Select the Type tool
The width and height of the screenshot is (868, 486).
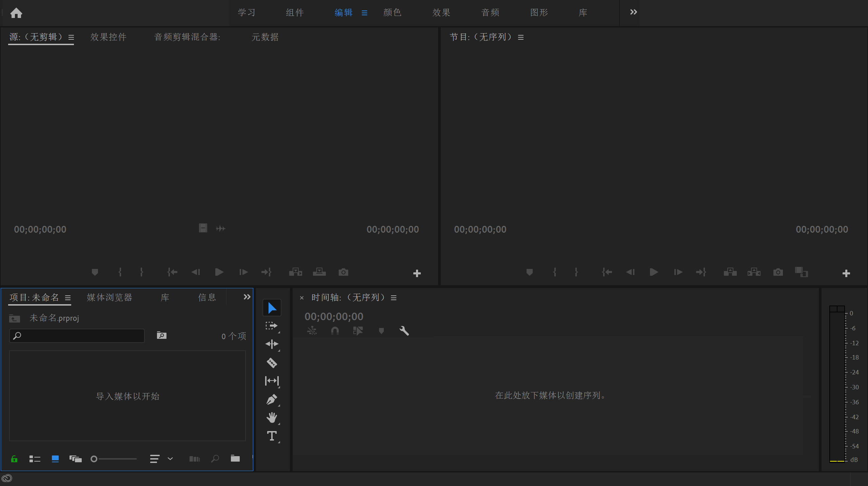[x=272, y=435]
